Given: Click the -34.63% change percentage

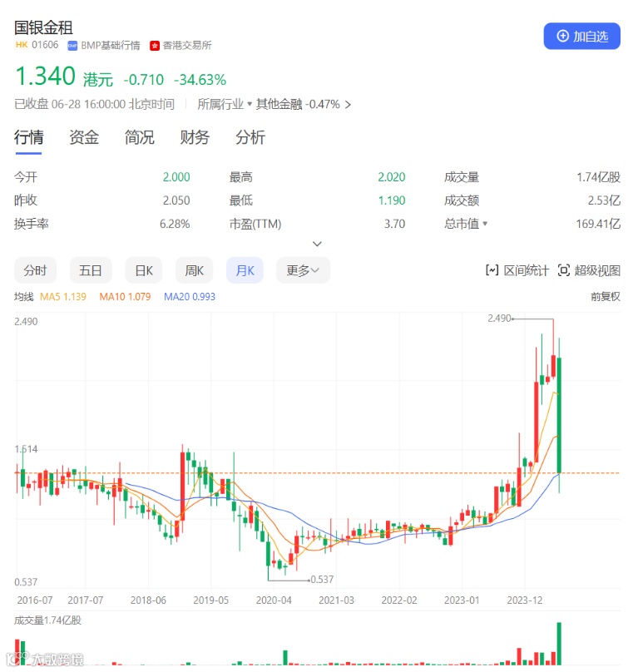Looking at the screenshot, I should pyautogui.click(x=200, y=80).
